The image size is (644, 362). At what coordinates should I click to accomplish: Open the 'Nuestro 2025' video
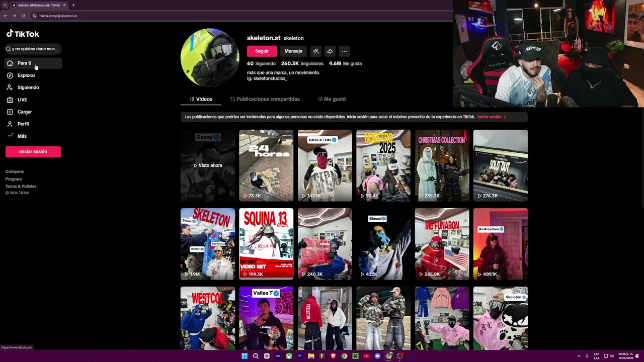[x=383, y=165]
